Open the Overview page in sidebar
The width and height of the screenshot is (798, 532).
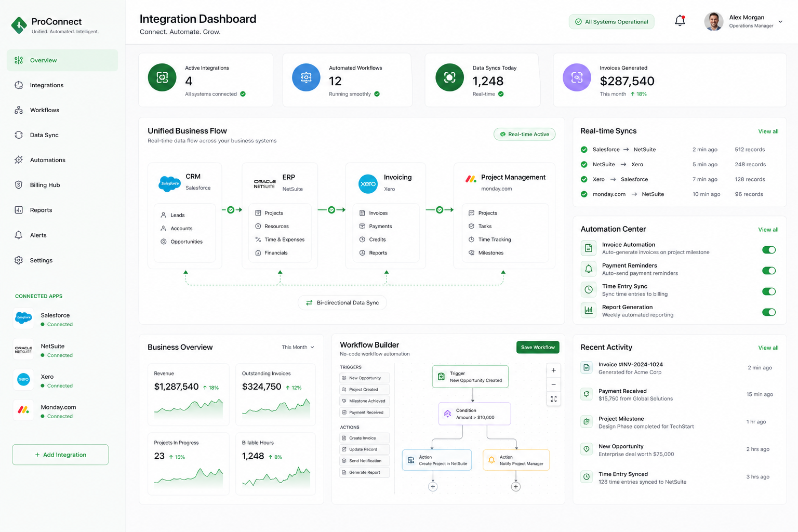click(62, 60)
